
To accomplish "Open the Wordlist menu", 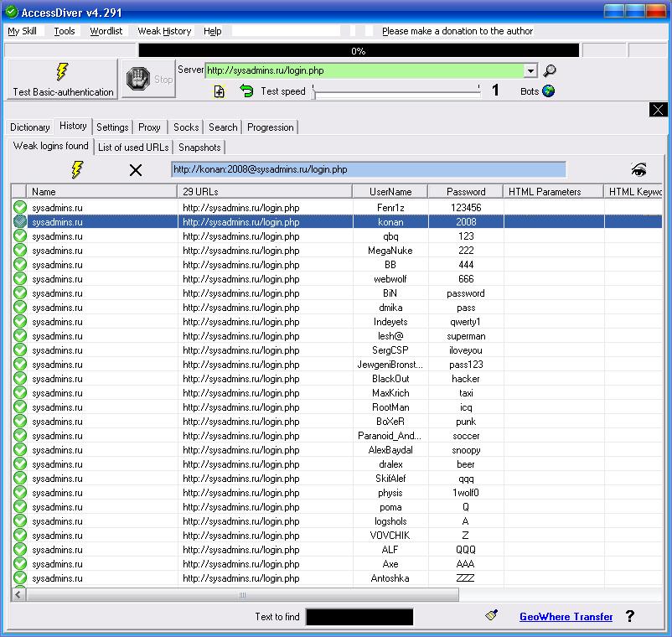I will point(106,31).
